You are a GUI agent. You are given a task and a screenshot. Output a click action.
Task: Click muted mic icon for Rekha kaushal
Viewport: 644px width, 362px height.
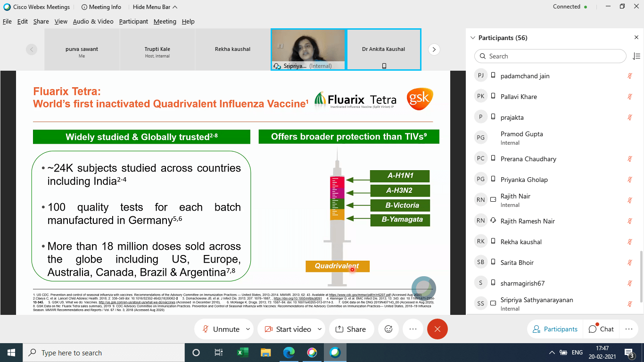(629, 242)
